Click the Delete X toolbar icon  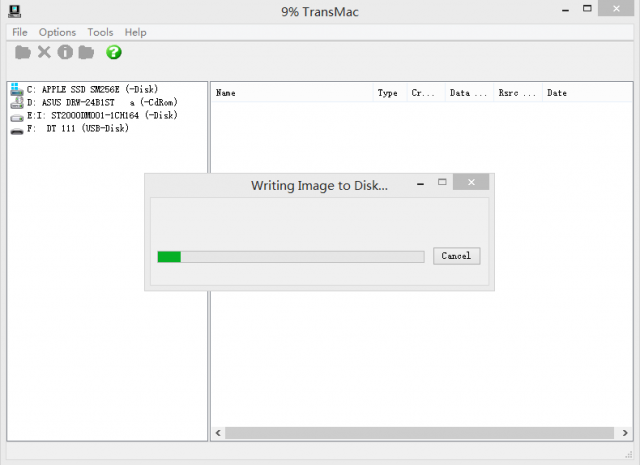click(44, 52)
